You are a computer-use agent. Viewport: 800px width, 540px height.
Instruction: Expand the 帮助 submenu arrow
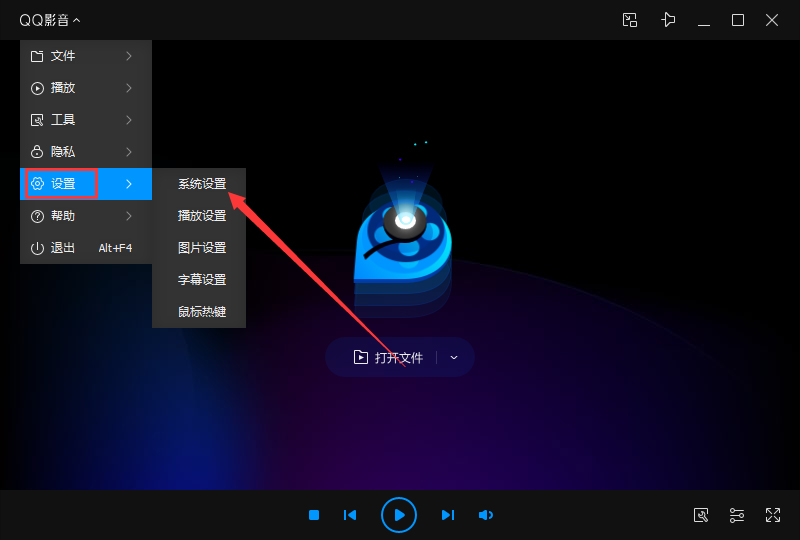tap(129, 216)
